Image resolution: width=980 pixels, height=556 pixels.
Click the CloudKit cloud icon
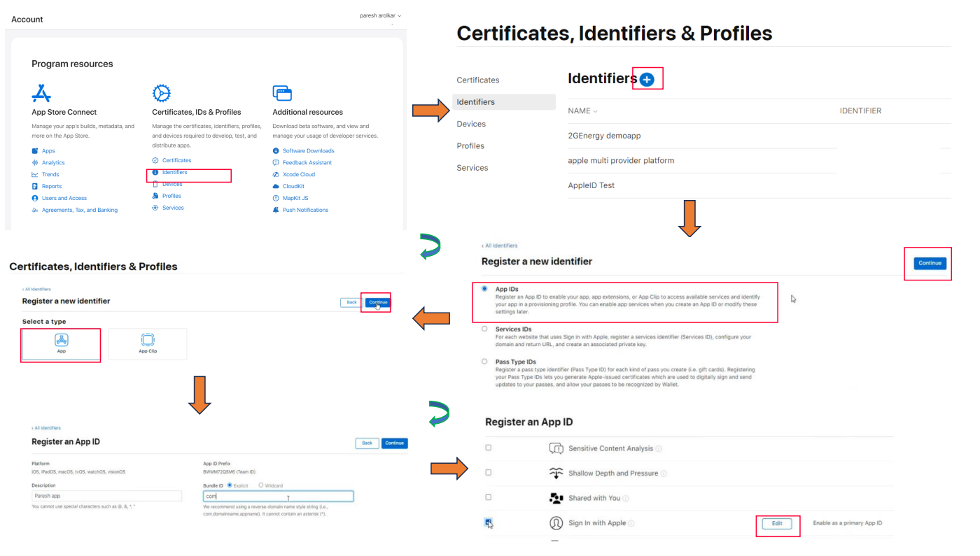[x=274, y=185]
